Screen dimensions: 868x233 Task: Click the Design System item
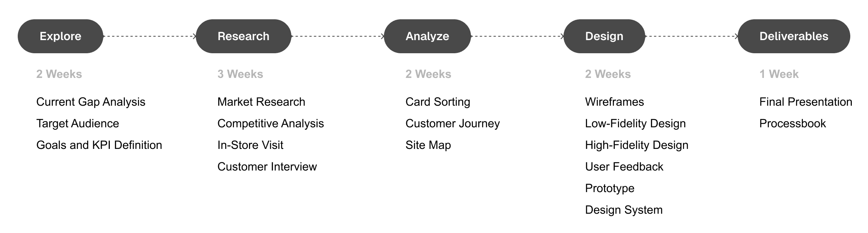tap(624, 210)
